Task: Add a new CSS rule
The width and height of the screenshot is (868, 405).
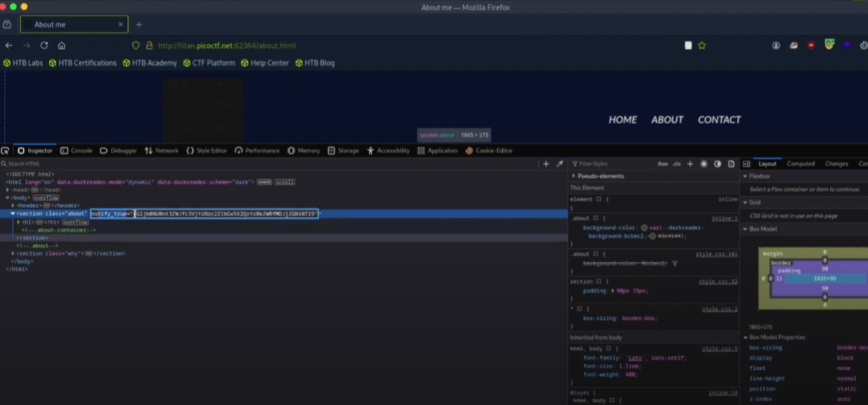Action: tap(690, 164)
